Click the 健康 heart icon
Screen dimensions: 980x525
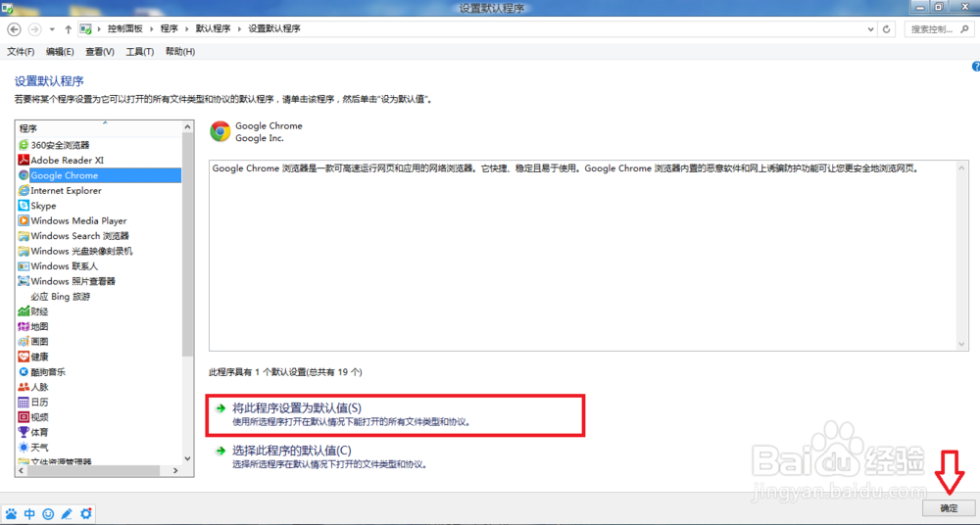pos(24,357)
